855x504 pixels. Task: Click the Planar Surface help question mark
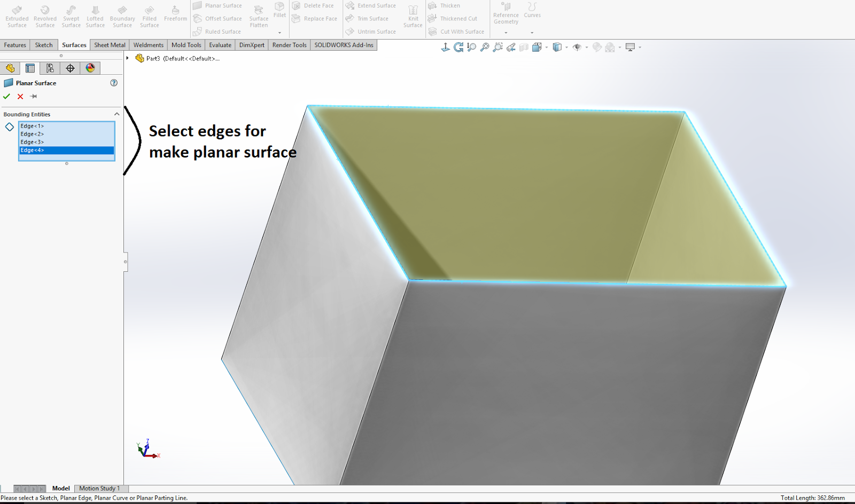coord(113,83)
